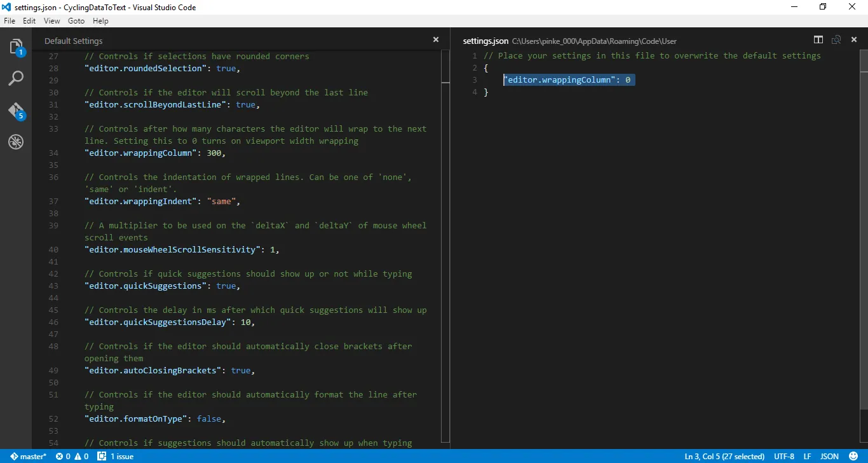The image size is (868, 463).
Task: Click Ln 3, Col 5 selection indicator
Action: coord(724,456)
